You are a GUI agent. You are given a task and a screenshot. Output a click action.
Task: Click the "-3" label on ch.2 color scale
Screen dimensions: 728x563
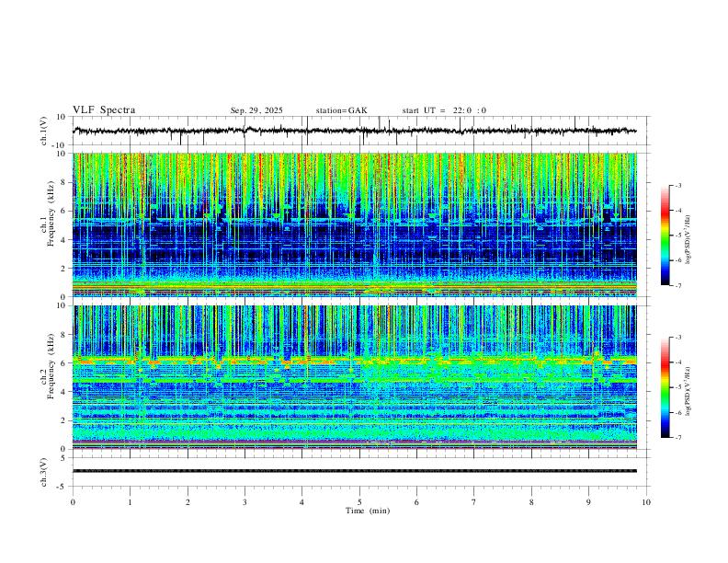pos(678,338)
